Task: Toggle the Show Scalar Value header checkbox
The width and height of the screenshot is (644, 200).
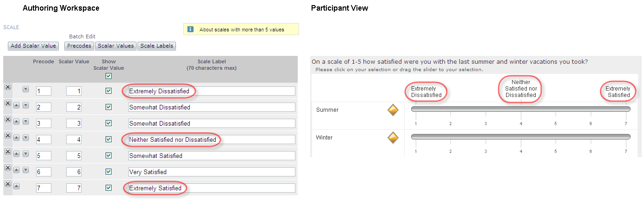Action: [108, 76]
